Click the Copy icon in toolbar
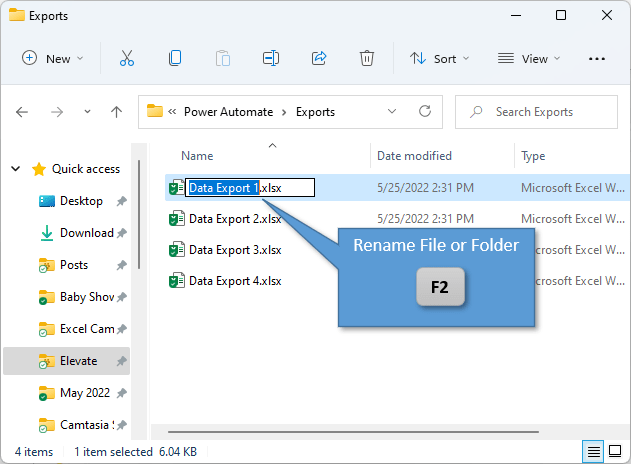Screen dimensions: 631x464 [x=175, y=59]
